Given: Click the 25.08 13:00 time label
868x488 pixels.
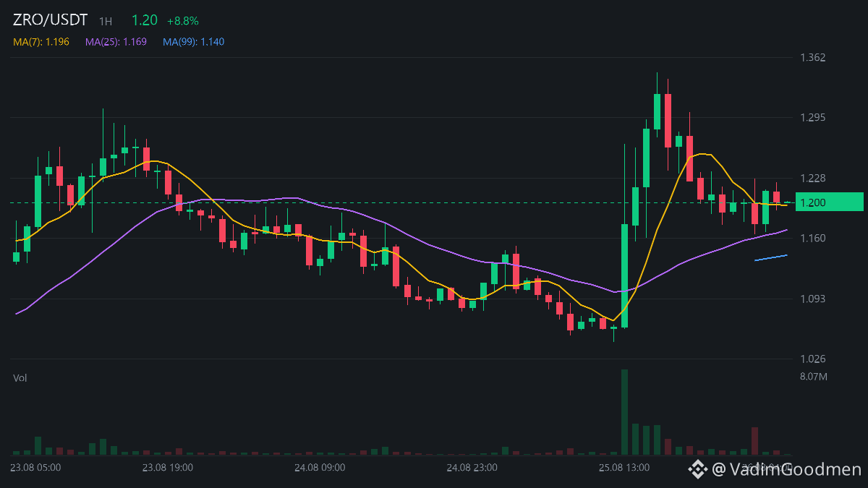Looking at the screenshot, I should point(624,468).
